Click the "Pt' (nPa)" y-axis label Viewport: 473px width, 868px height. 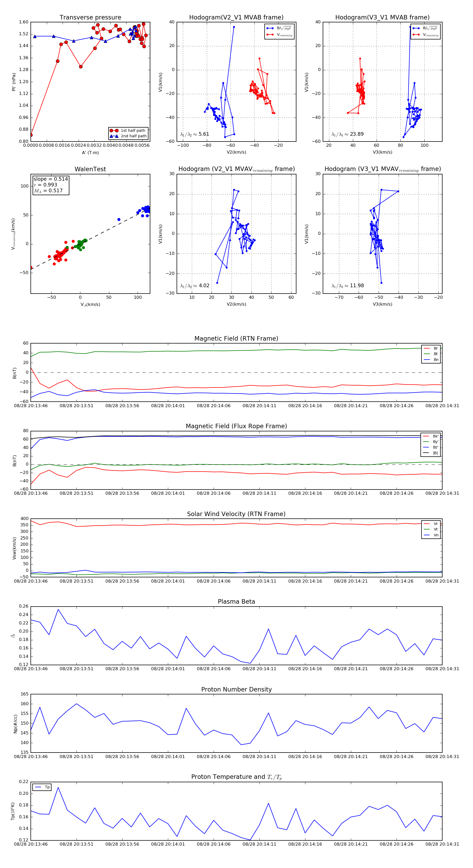click(x=14, y=82)
